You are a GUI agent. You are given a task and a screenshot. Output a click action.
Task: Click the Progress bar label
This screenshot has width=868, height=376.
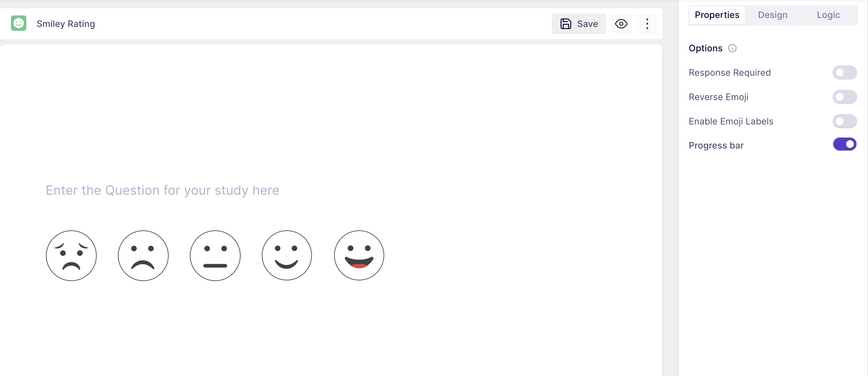pos(716,145)
